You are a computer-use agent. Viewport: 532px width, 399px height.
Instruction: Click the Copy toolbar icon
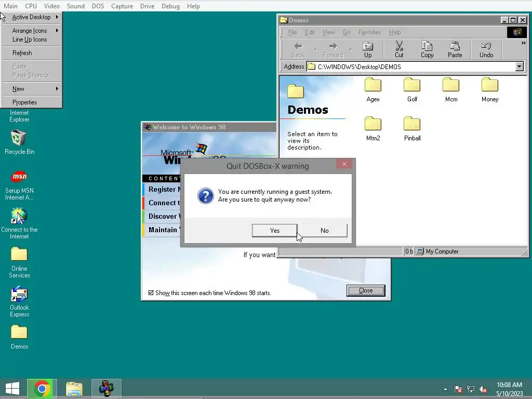(x=427, y=49)
